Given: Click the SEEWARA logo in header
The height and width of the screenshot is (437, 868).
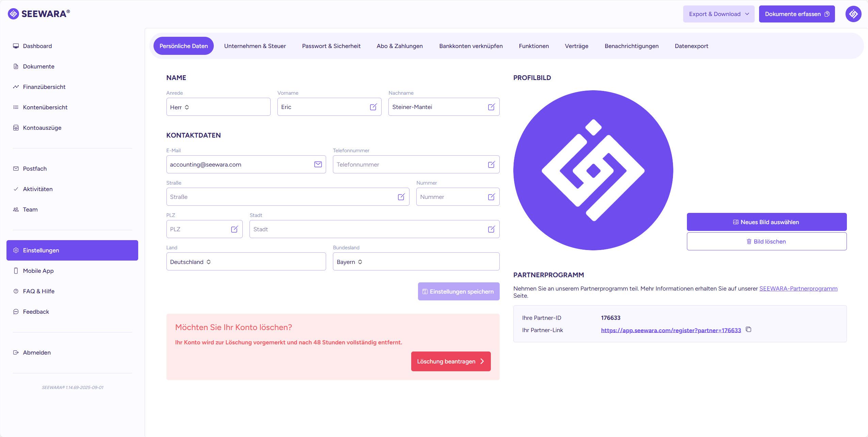Looking at the screenshot, I should pos(39,14).
